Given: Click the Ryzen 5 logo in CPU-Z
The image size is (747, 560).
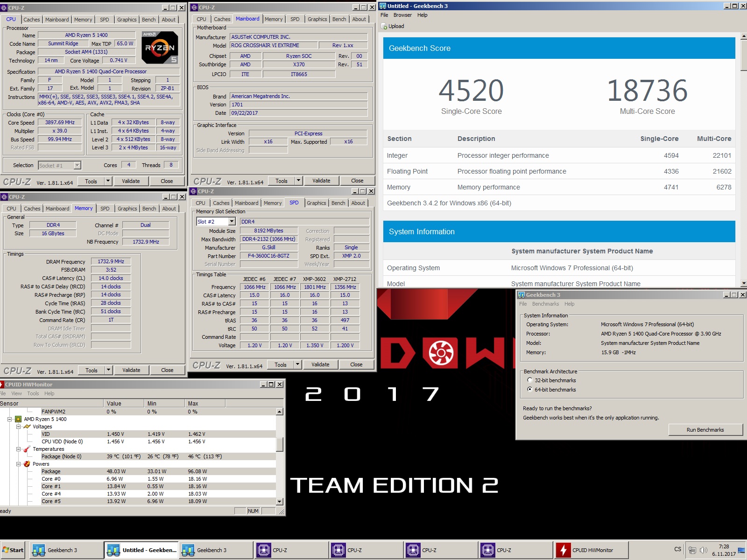Looking at the screenshot, I should [160, 48].
